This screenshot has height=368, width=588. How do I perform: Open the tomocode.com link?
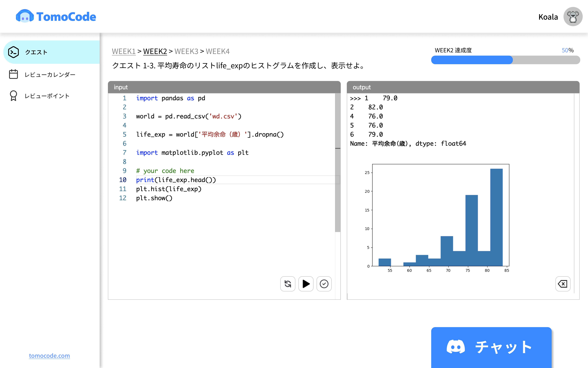click(x=49, y=356)
